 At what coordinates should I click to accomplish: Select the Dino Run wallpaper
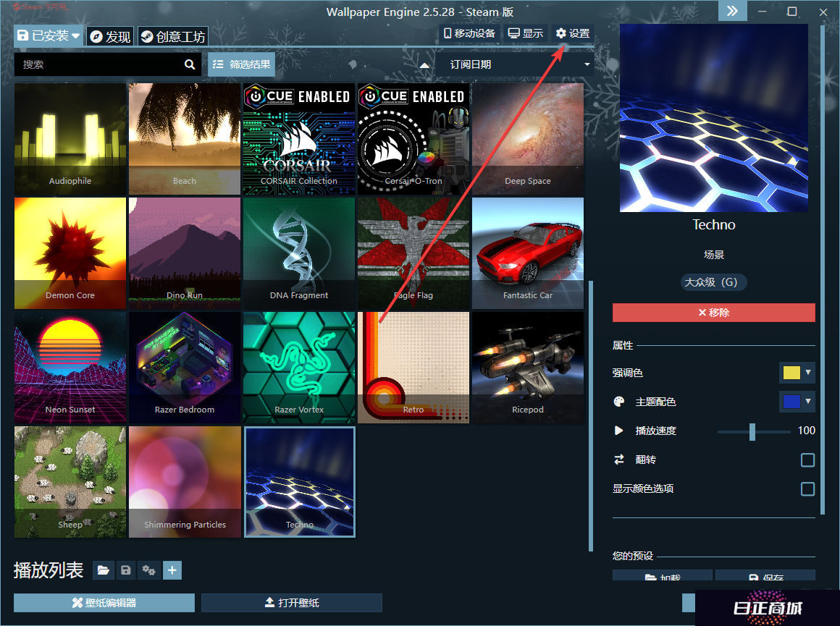pos(185,253)
